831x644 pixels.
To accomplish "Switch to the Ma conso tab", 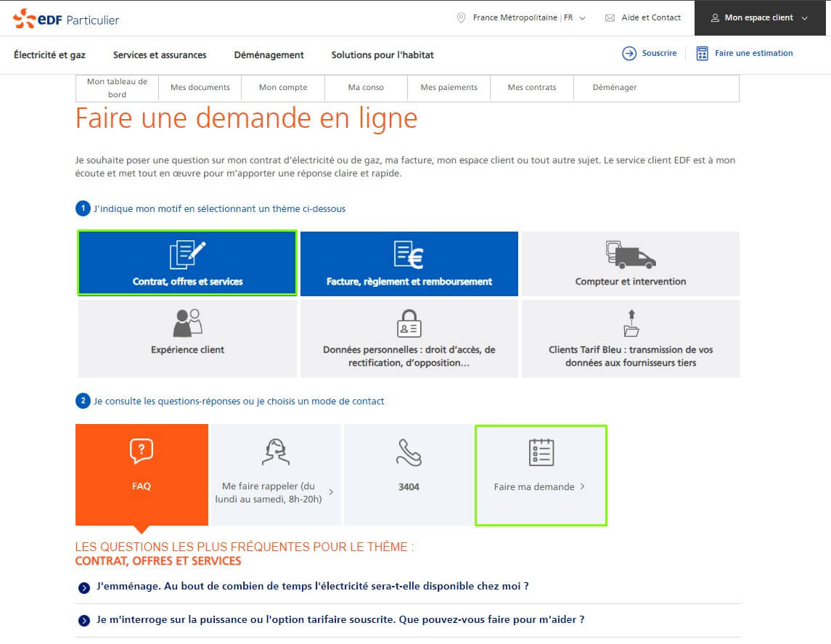I will (x=365, y=87).
